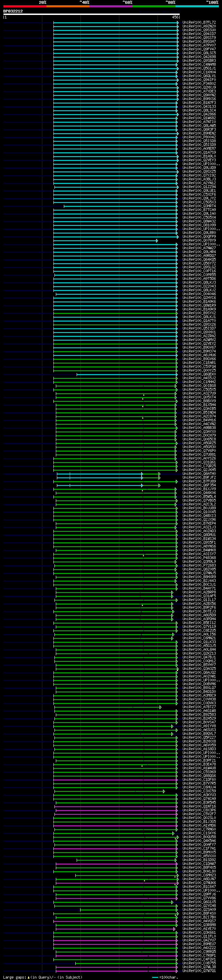The height and width of the screenshot is (980, 222).
Task: Select hit label UniRef100_B1N7F3
Action: pos(199,103)
